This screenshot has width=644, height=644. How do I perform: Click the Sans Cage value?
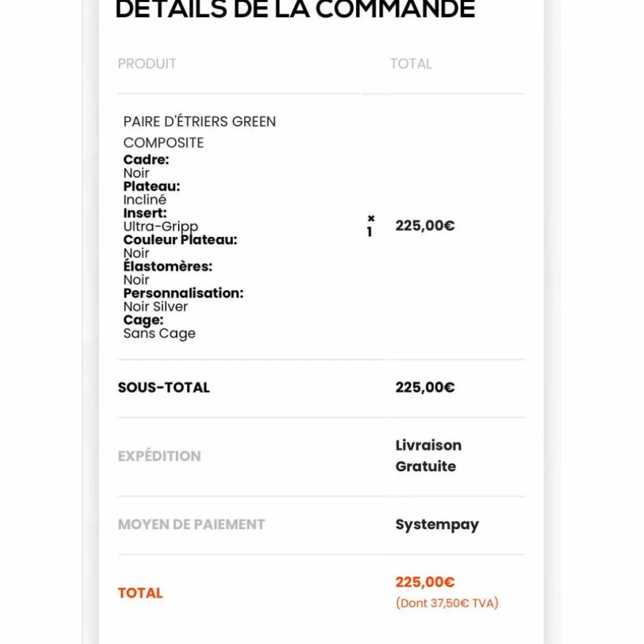pos(159,334)
